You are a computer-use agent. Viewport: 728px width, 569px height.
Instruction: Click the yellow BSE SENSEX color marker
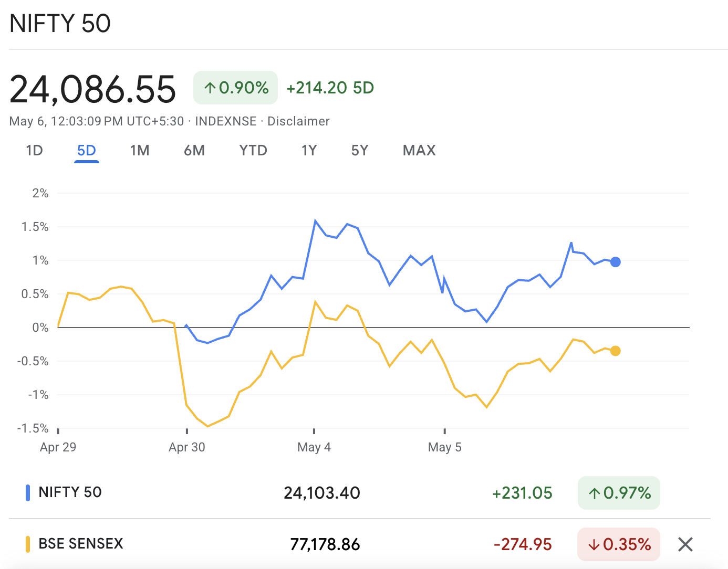[x=28, y=544]
